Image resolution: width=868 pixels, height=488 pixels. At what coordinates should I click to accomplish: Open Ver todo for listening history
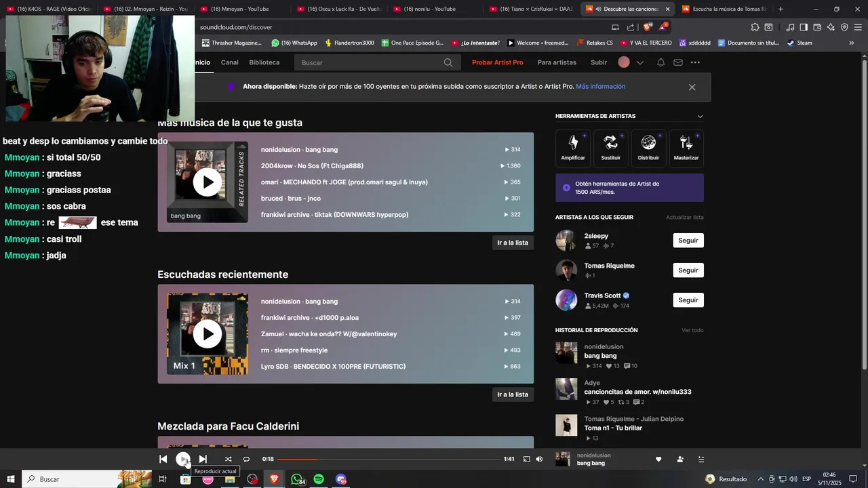pyautogui.click(x=692, y=330)
